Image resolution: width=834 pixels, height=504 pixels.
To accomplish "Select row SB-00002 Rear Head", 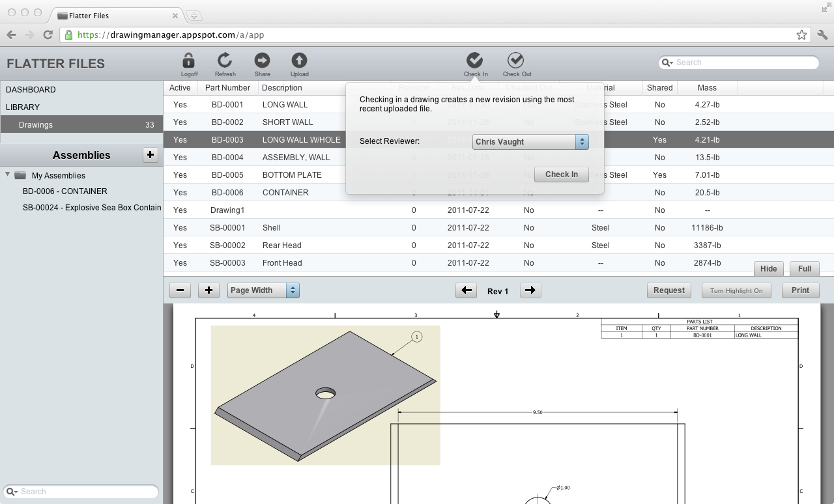I will (498, 245).
